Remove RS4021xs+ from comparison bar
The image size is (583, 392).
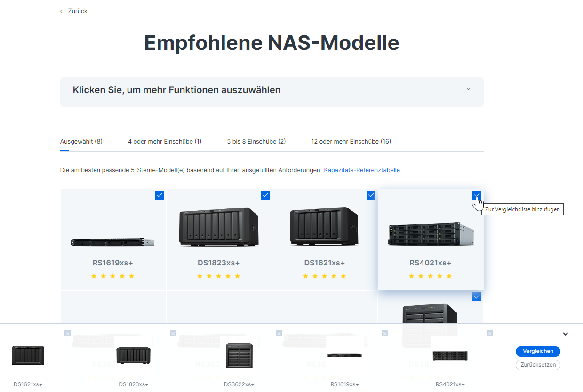490,333
